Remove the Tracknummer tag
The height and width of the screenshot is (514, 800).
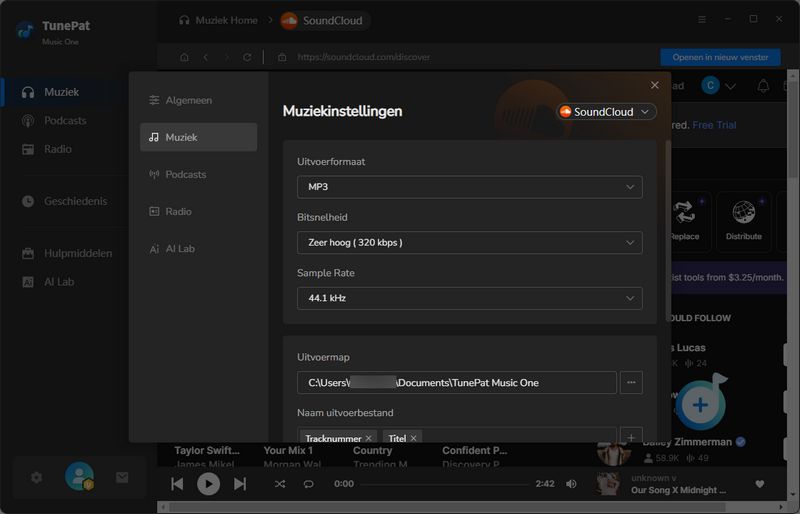click(x=368, y=438)
